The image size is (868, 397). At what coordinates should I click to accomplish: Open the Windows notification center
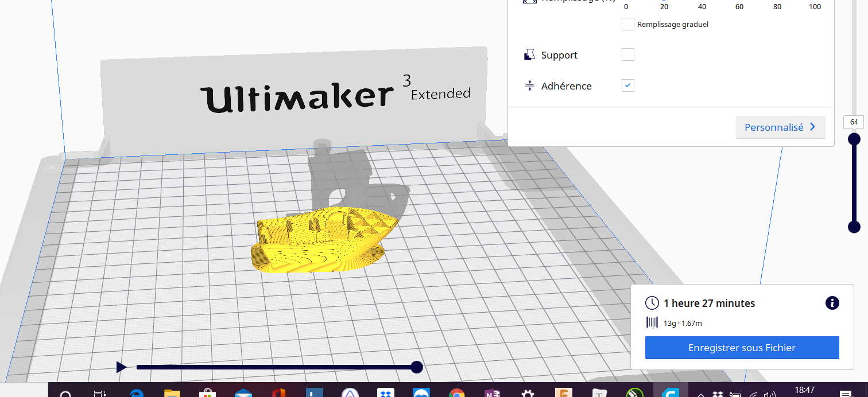tap(845, 394)
